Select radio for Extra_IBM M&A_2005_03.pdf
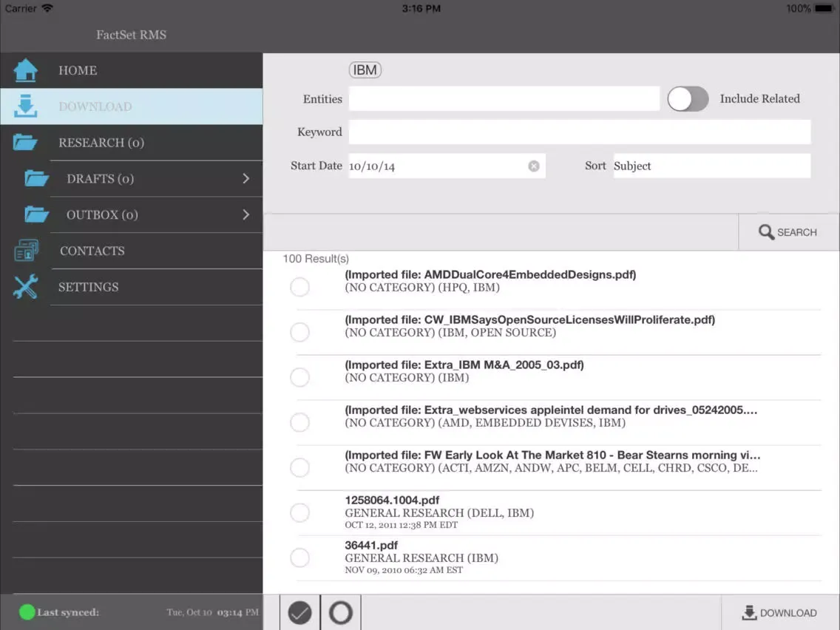Viewport: 840px width, 630px height. (299, 377)
